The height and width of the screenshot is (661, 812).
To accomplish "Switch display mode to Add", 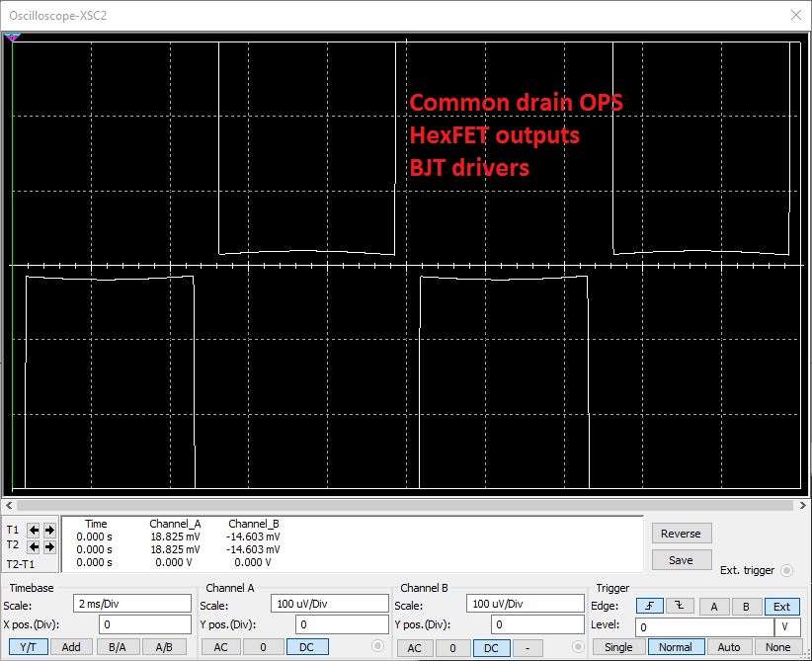I will [x=71, y=647].
